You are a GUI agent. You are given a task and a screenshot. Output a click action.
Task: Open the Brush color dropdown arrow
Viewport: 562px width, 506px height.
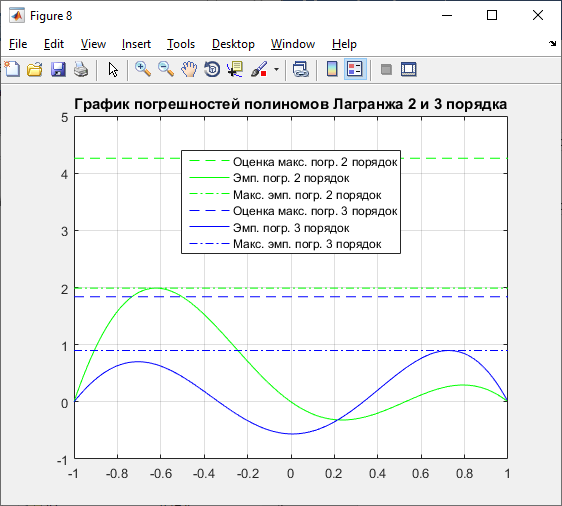tap(276, 69)
